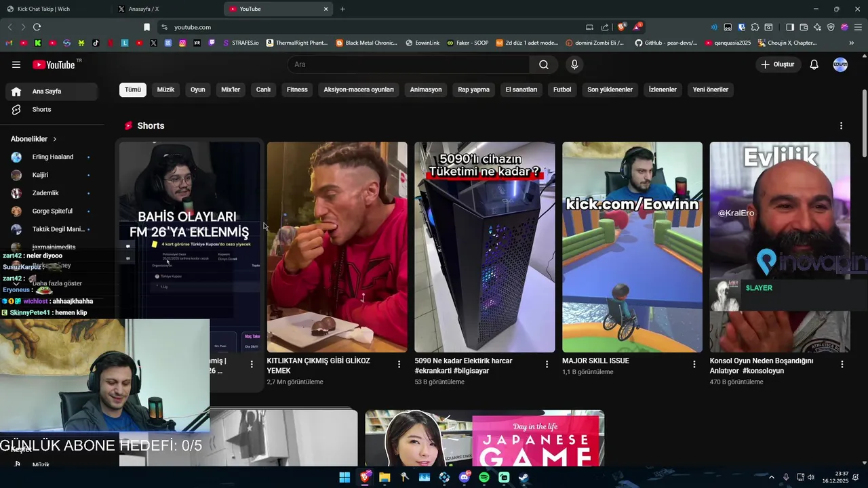Open the volume icon in system tray

tap(810, 477)
